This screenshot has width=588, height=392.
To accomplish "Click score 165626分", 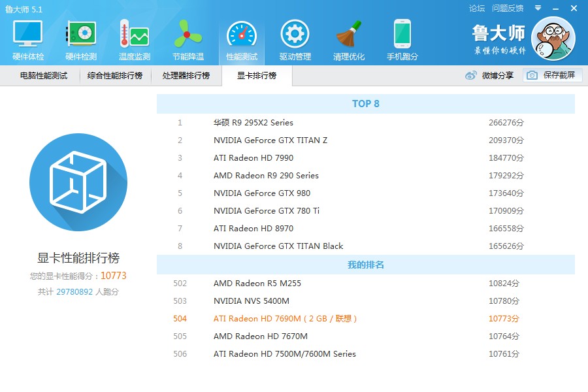I will coord(506,246).
